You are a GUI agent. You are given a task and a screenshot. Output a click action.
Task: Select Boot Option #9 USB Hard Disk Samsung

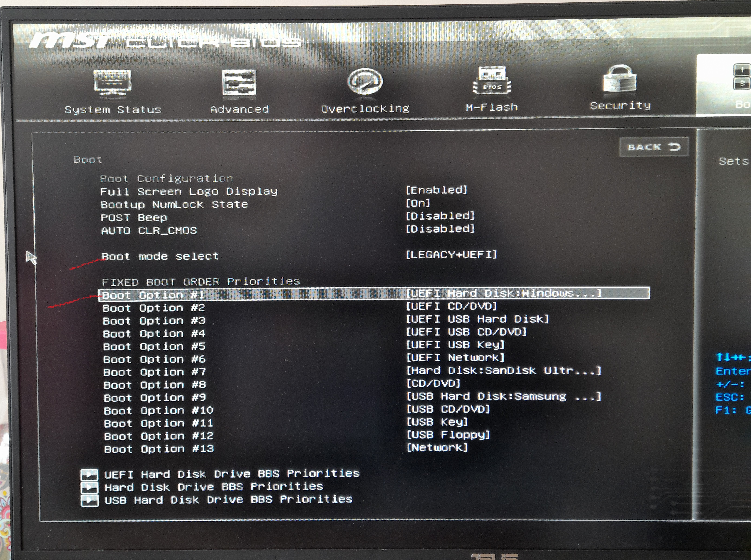(504, 396)
